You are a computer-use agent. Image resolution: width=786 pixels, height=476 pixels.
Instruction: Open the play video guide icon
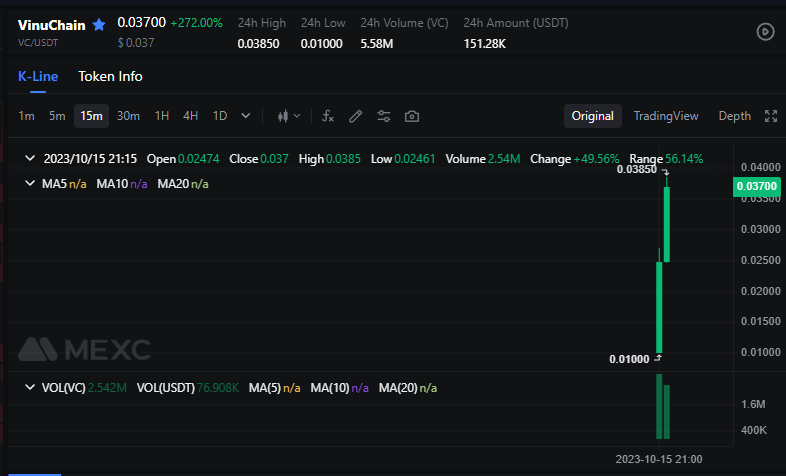coord(765,32)
